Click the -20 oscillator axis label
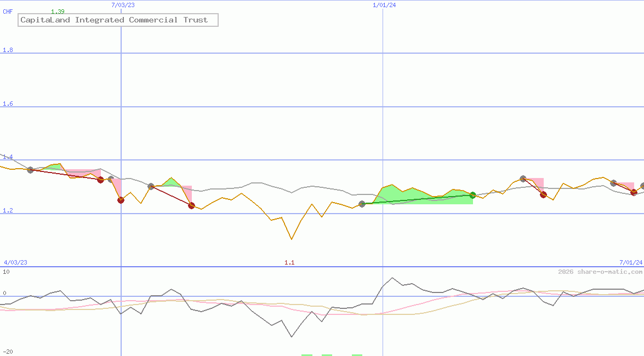 tap(8, 352)
